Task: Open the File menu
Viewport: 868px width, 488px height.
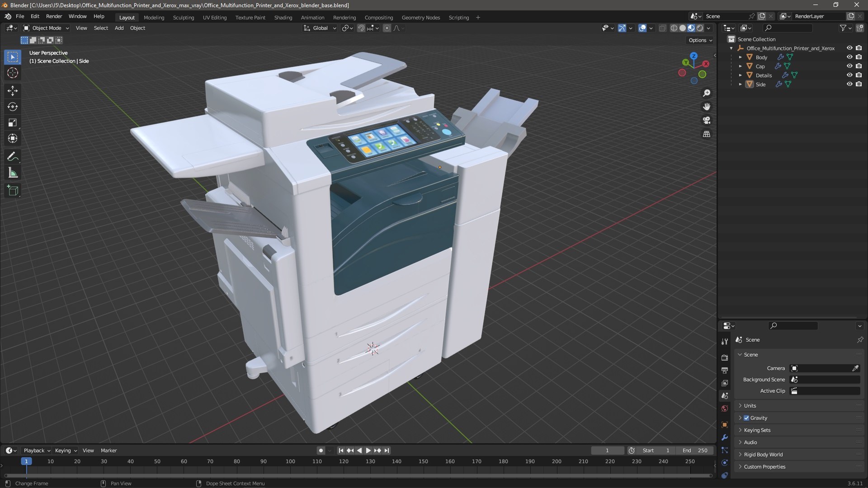Action: click(x=20, y=16)
